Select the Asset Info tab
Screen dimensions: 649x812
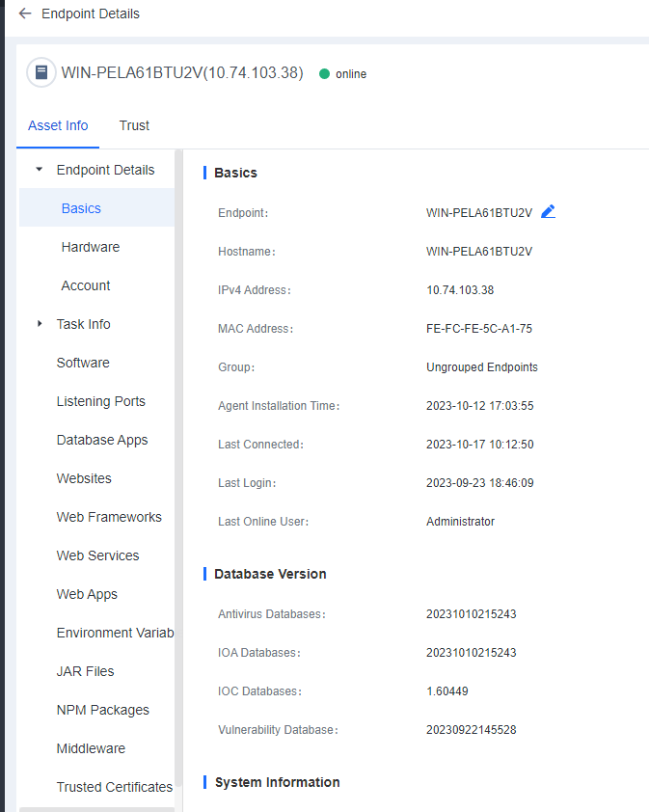pyautogui.click(x=58, y=125)
